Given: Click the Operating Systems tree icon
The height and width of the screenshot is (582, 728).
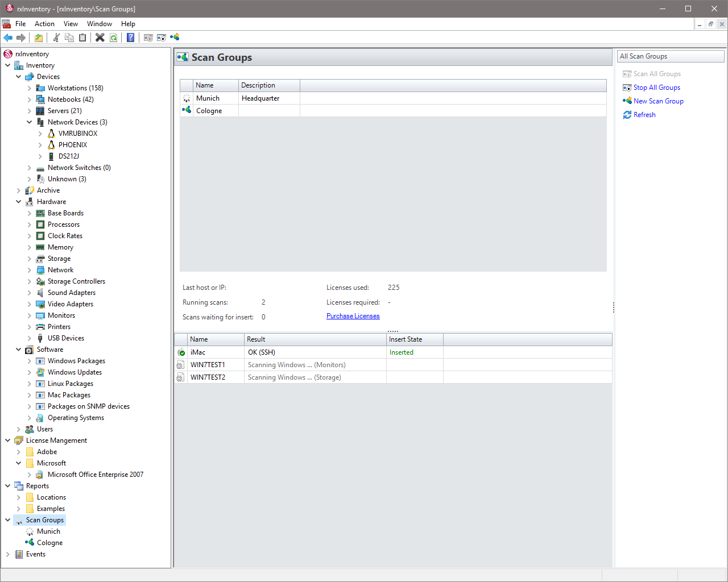Looking at the screenshot, I should point(40,418).
